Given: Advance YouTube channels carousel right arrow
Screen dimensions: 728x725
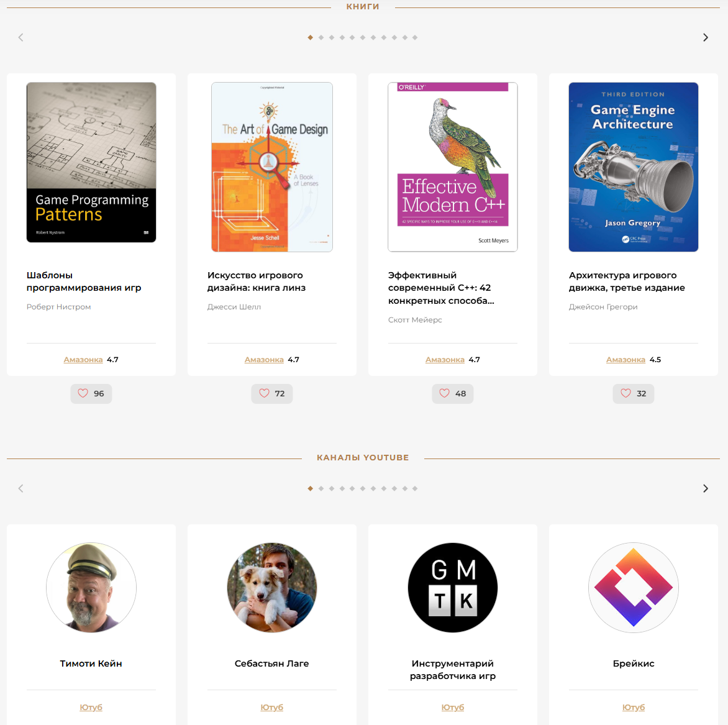Looking at the screenshot, I should [x=705, y=488].
